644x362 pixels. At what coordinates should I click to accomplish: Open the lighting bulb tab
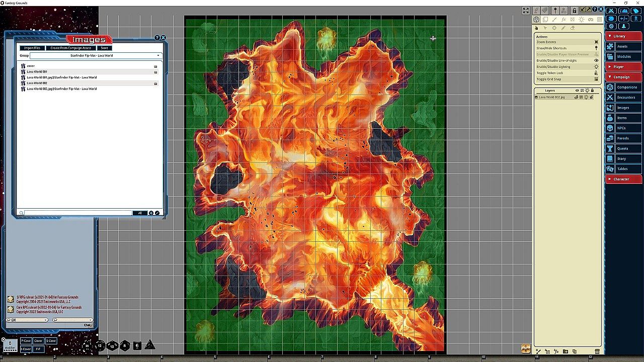point(582,20)
